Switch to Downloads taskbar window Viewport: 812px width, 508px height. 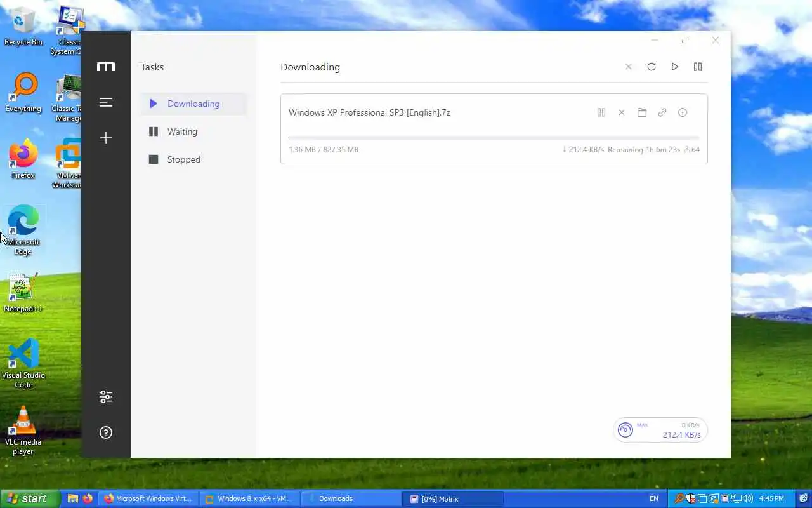[x=351, y=498]
